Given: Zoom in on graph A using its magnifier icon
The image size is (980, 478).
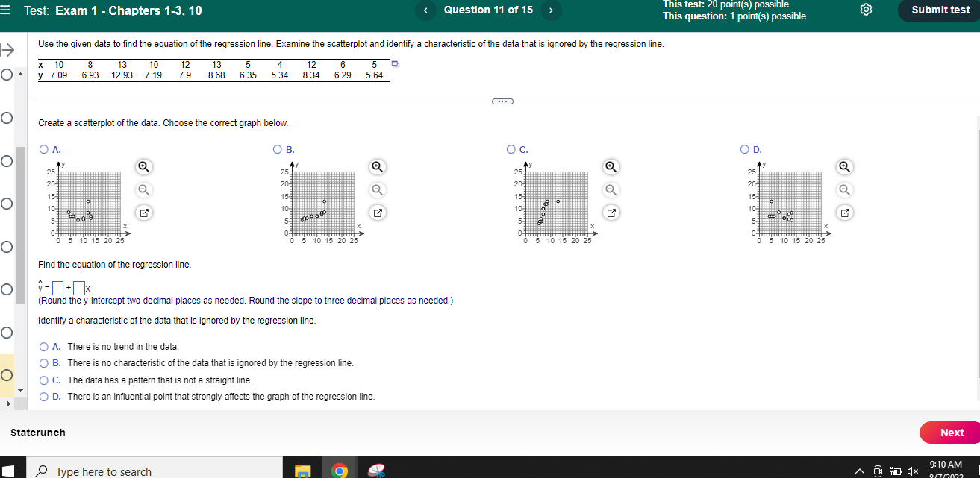Looking at the screenshot, I should click(143, 166).
